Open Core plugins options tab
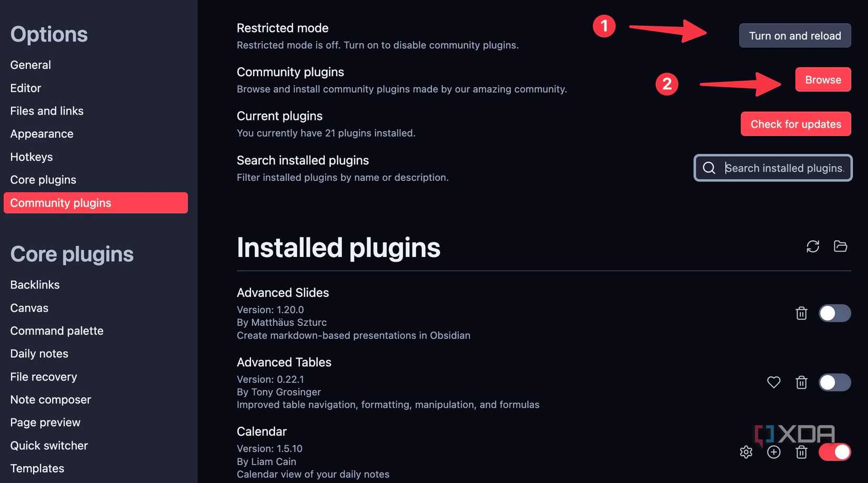 43,180
